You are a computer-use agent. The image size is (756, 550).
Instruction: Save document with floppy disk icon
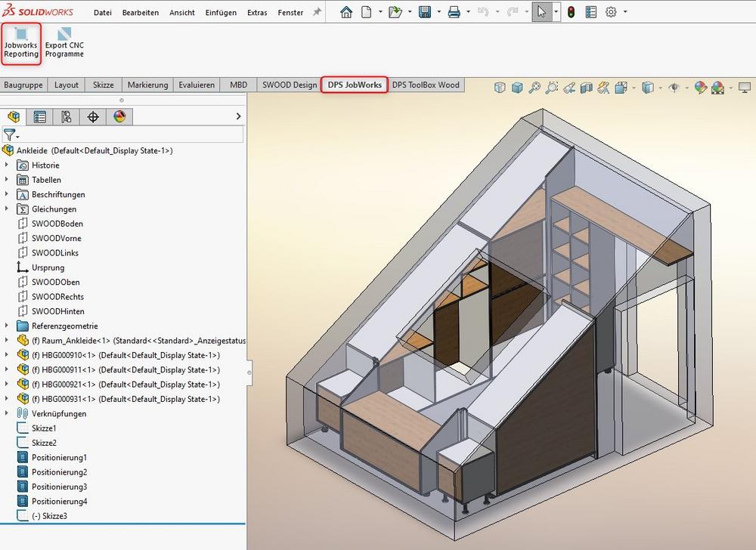[425, 12]
